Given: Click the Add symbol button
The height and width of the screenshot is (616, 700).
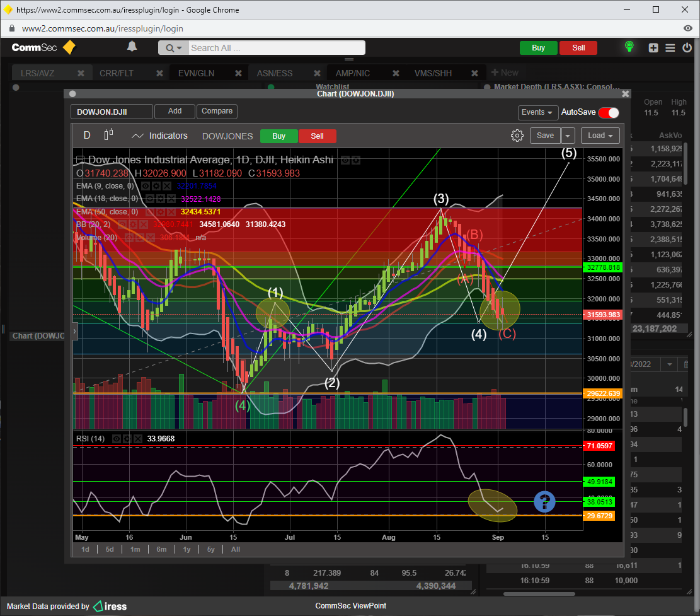Looking at the screenshot, I should (x=175, y=111).
